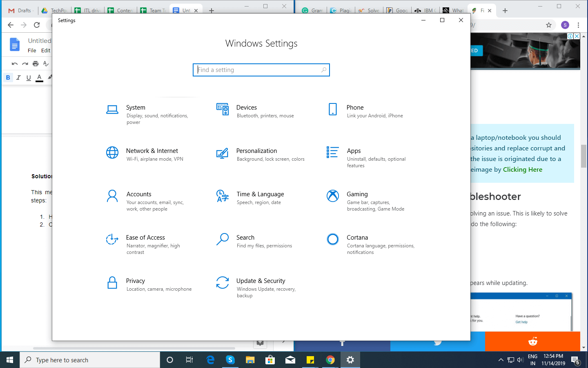Open a new tab with the plus button
This screenshot has width=588, height=368.
(505, 11)
